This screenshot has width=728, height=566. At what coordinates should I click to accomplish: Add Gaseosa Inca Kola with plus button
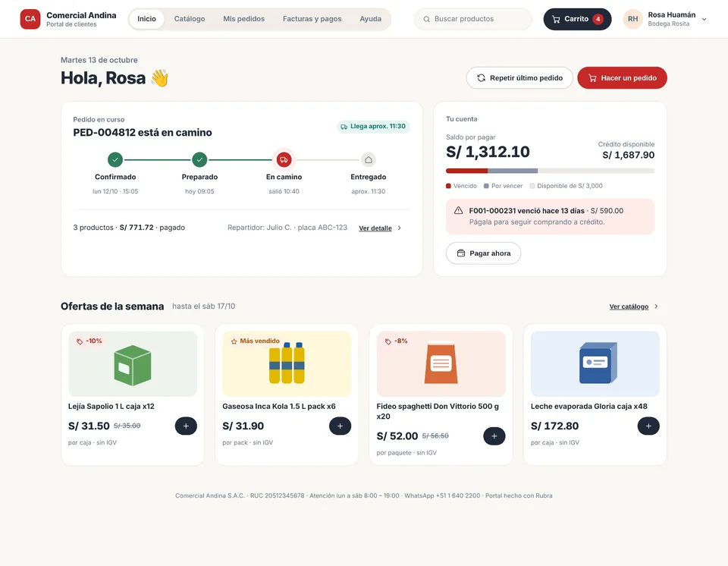[x=340, y=426]
